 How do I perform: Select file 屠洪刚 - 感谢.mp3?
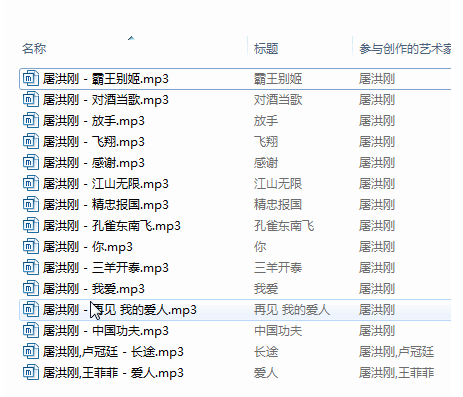tap(94, 163)
